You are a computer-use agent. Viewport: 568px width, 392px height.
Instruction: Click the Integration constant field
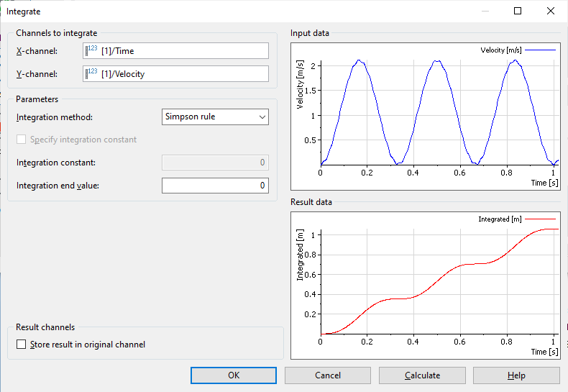215,163
